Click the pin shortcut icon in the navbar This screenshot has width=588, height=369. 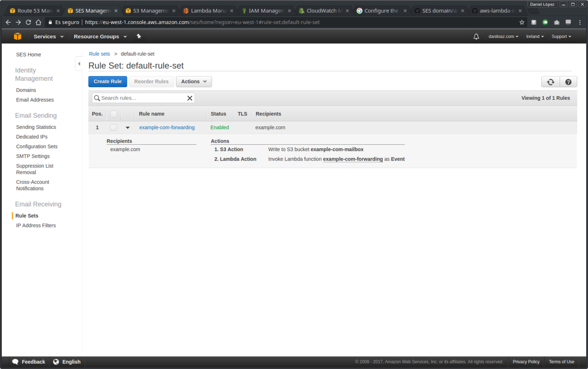click(x=139, y=36)
